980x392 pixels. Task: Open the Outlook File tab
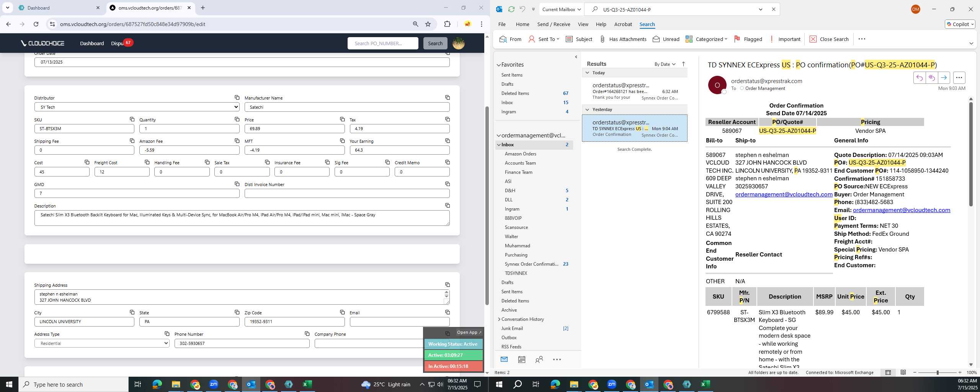[502, 24]
